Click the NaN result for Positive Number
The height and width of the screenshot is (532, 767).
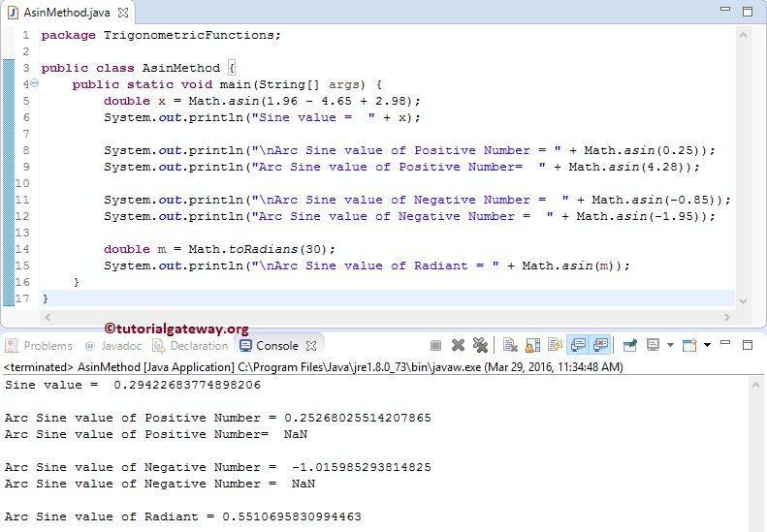296,435
